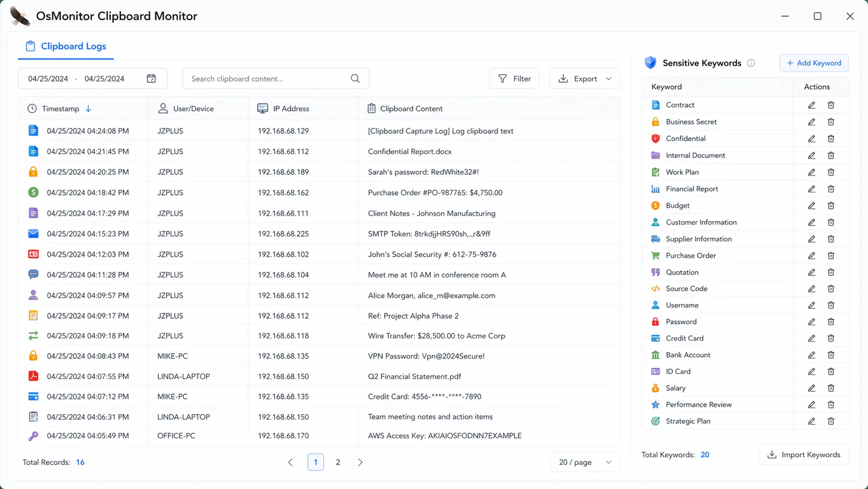The image size is (868, 489).
Task: Select the Wire Transfer $28,500.00 entry
Action: [437, 336]
